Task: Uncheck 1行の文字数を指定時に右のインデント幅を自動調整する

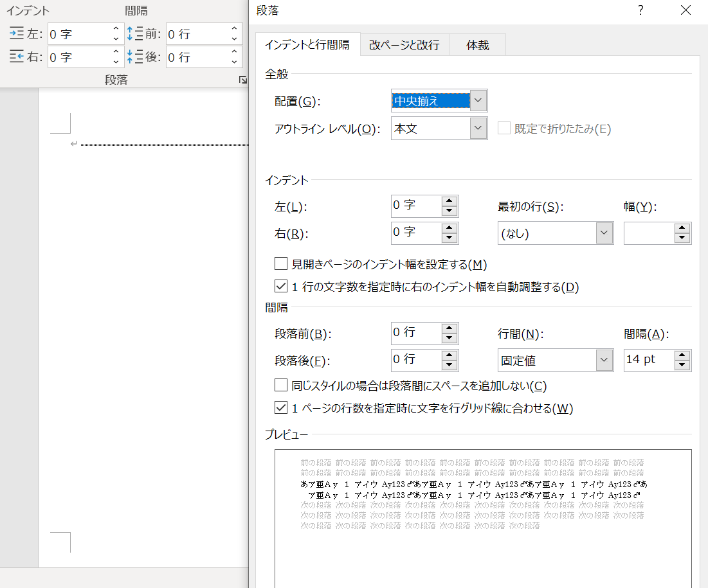Action: [x=281, y=287]
